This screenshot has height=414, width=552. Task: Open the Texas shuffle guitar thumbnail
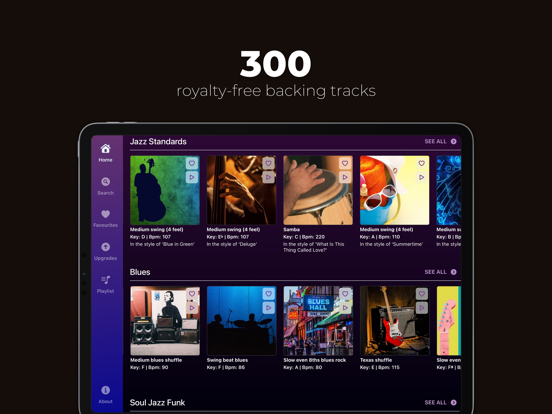pyautogui.click(x=394, y=321)
